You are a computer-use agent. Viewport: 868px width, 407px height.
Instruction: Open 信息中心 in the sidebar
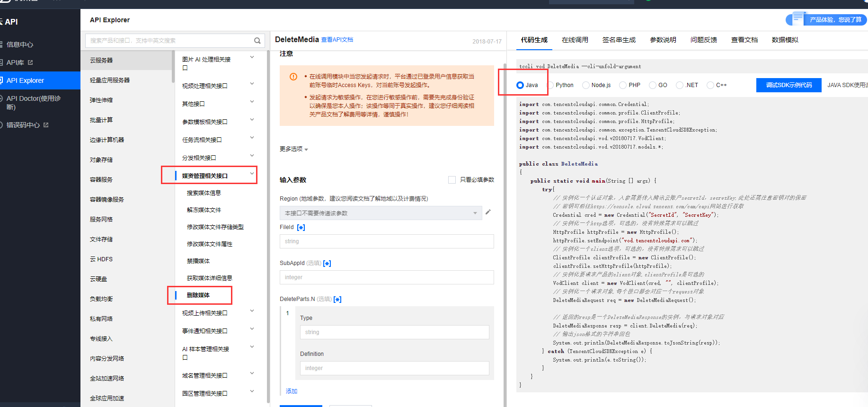click(x=20, y=44)
